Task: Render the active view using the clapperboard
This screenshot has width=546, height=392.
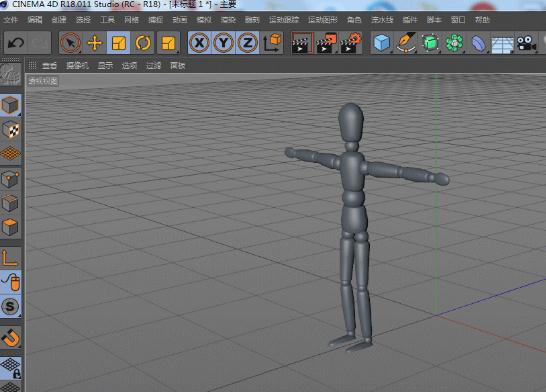Action: [x=302, y=43]
